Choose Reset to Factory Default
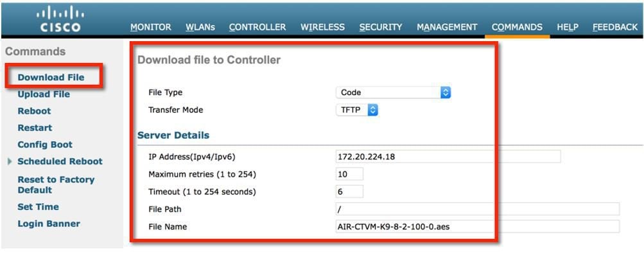The image size is (644, 255). click(x=56, y=185)
